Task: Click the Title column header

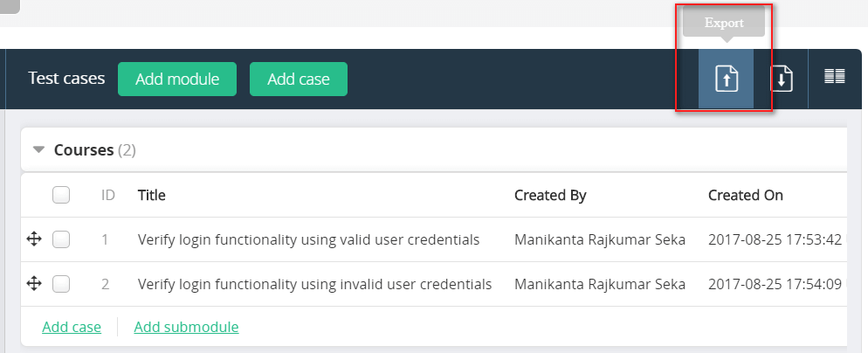Action: pos(152,195)
